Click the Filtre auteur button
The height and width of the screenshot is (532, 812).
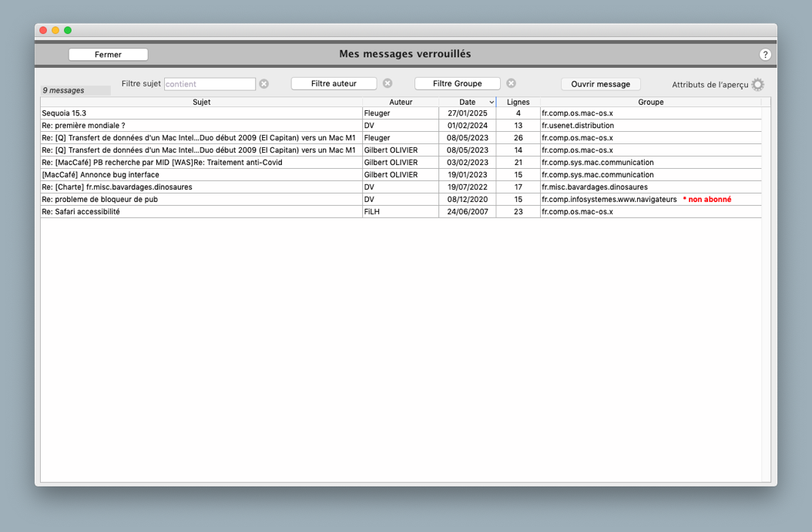[x=334, y=84]
